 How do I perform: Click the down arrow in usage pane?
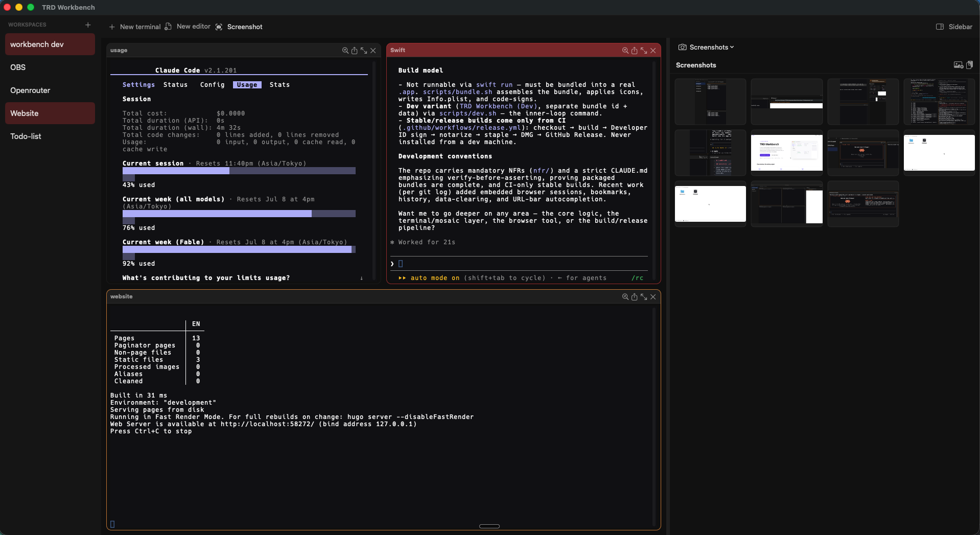[x=362, y=278]
